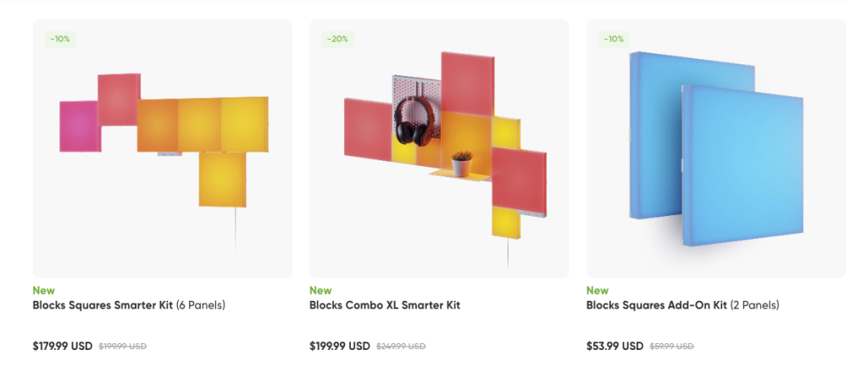868x366 pixels.
Task: Click the -10% badge on Squares Smarter Kit
Action: click(59, 39)
